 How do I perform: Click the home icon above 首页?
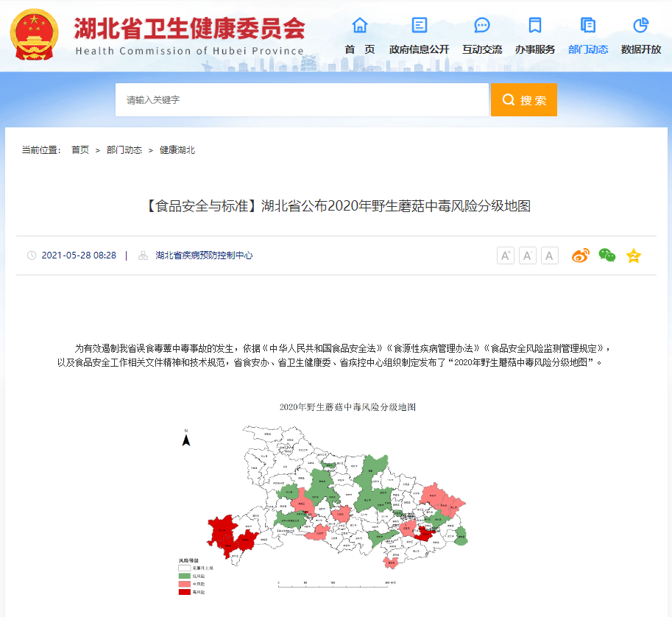click(x=358, y=25)
